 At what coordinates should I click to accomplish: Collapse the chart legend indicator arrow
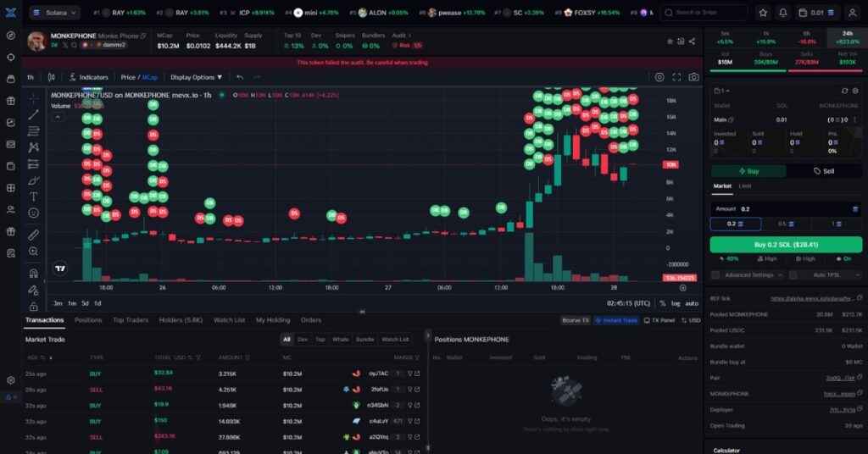coord(58,117)
